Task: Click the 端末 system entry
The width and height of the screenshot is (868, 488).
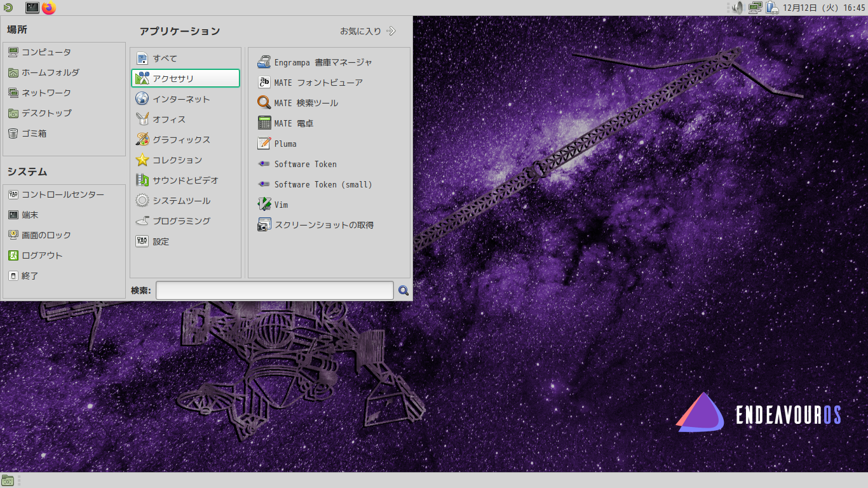Action: pyautogui.click(x=64, y=215)
